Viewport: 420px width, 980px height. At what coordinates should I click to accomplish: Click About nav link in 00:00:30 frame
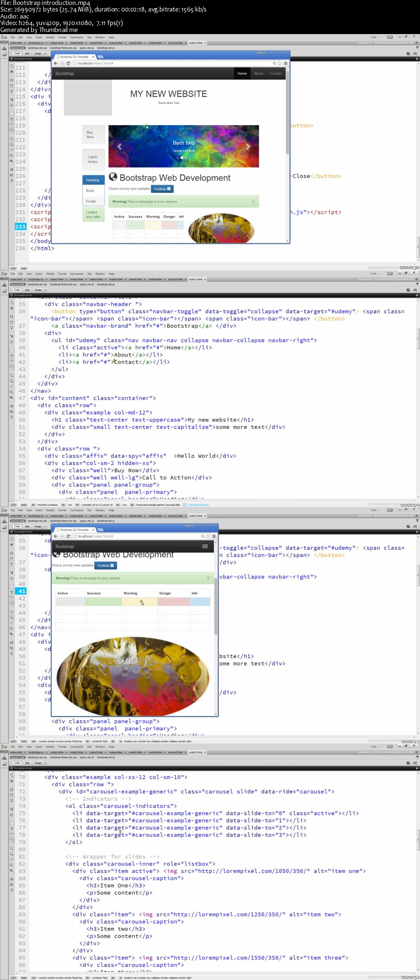258,73
